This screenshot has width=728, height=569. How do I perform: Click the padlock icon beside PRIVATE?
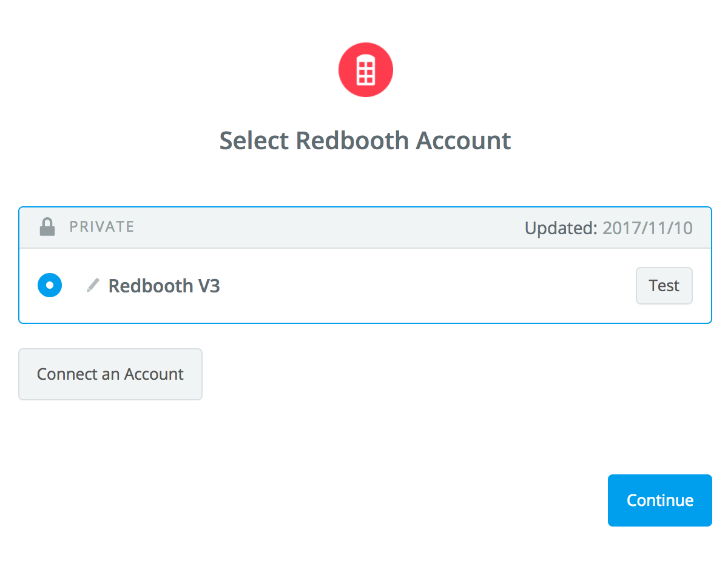coord(47,227)
